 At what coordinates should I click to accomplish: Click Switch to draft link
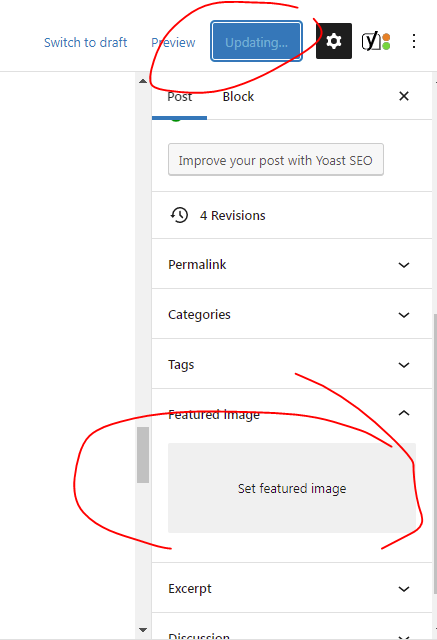[x=85, y=42]
